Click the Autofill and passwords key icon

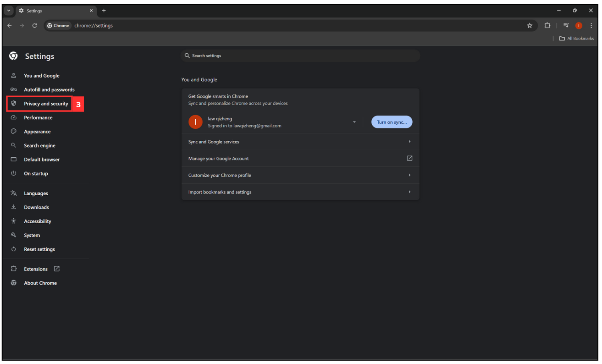point(14,89)
